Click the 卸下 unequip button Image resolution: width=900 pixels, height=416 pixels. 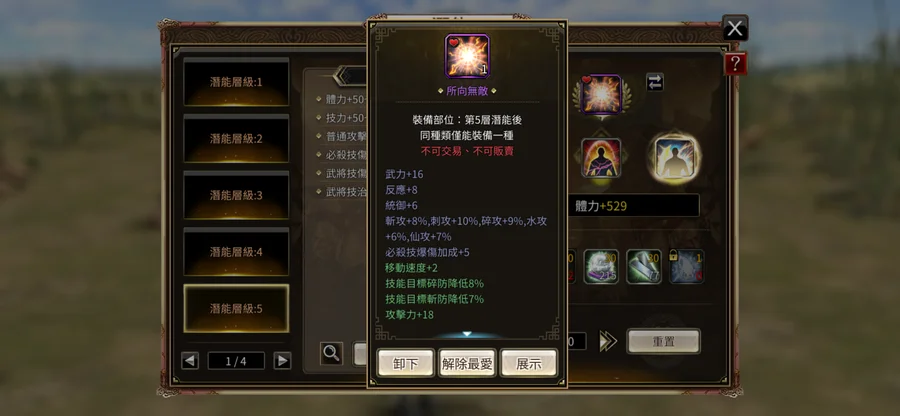coord(406,363)
